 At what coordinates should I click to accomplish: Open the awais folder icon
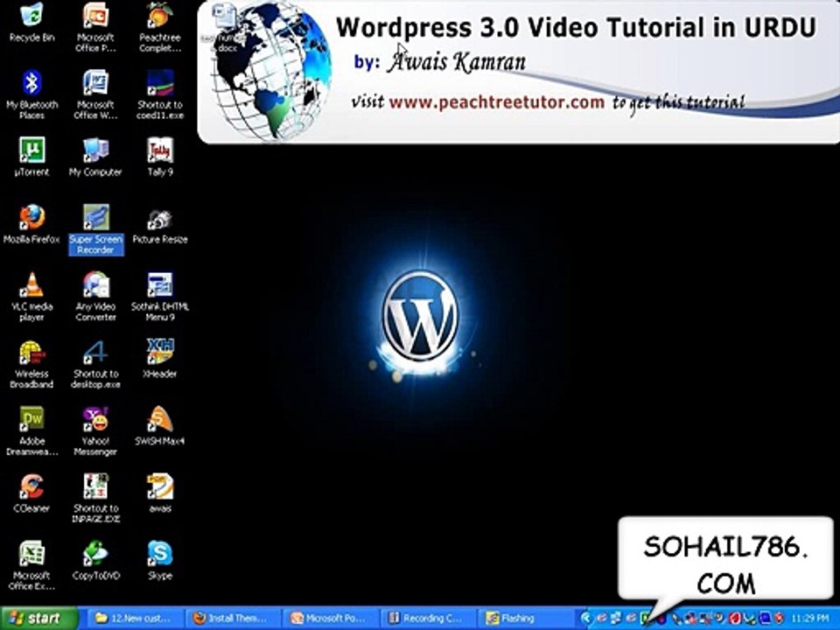159,493
